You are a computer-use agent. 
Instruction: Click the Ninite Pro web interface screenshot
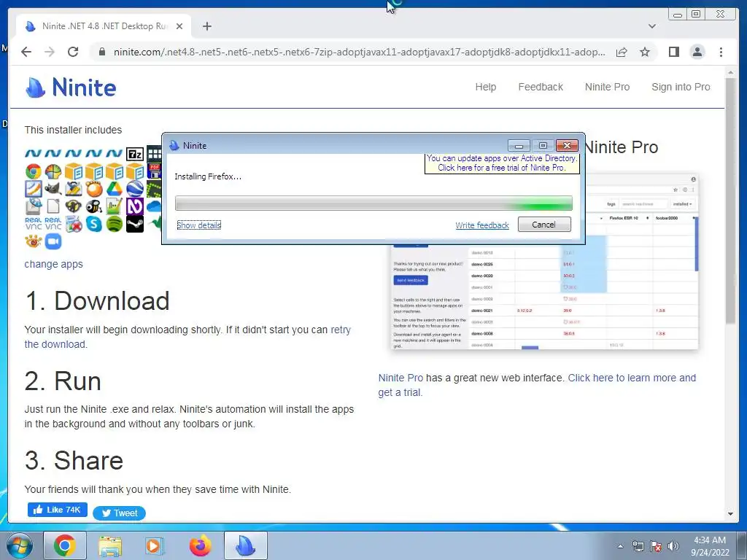(544, 262)
